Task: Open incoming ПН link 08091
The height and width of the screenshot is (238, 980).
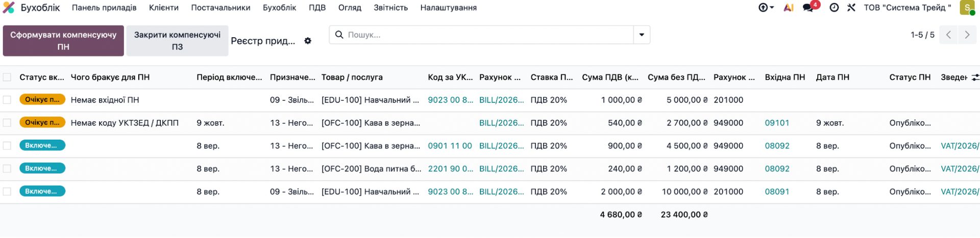Action: pos(777,192)
